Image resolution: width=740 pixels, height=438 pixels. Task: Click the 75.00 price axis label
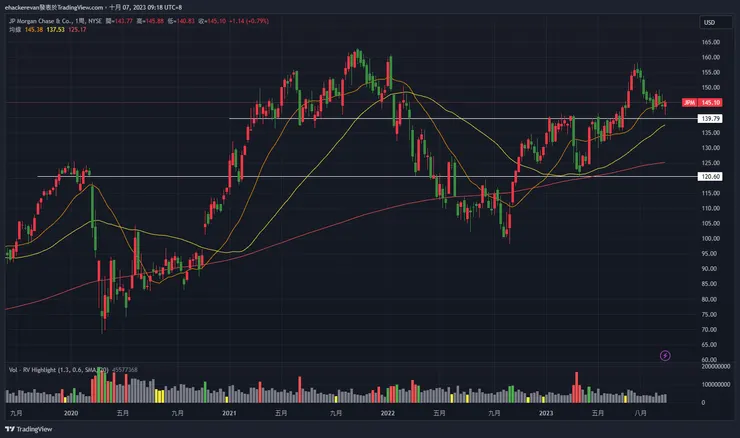pos(711,314)
